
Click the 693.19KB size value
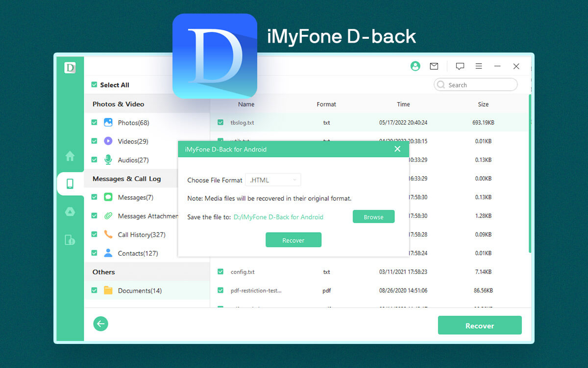pos(483,123)
